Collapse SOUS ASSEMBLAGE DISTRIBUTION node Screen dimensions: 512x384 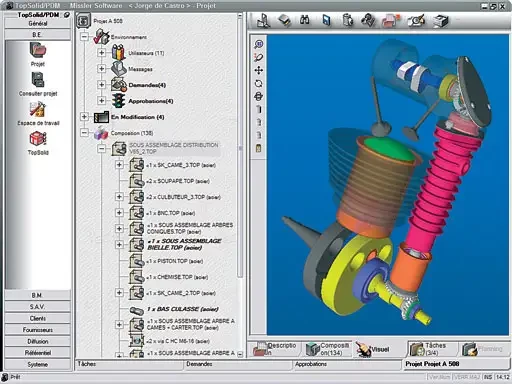tap(102, 149)
